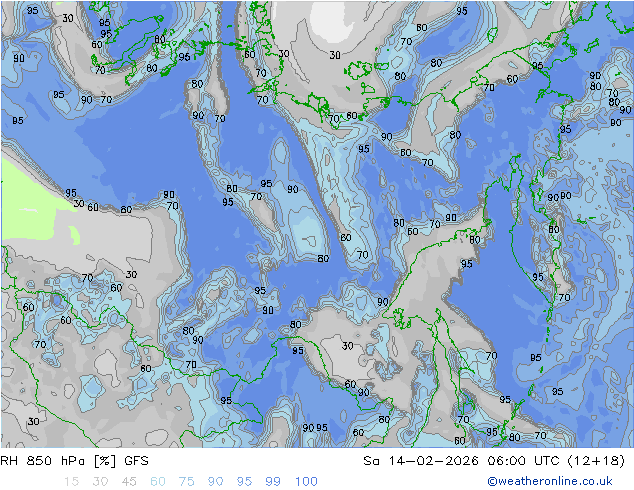Viewport: 634px width, 490px height.
Task: Select legend value 45
Action: (129, 482)
